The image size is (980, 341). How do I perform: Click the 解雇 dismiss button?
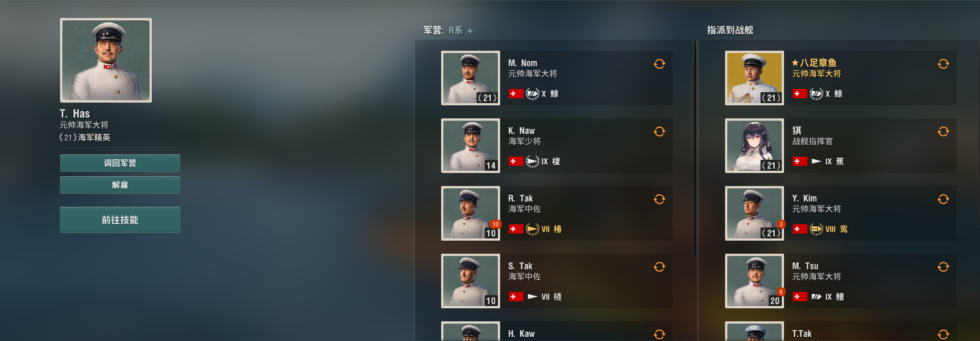pyautogui.click(x=120, y=185)
